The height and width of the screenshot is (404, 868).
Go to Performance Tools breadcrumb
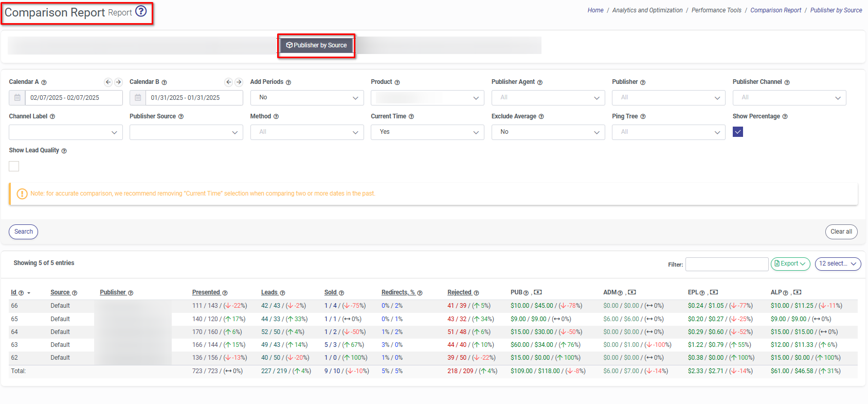tap(716, 10)
